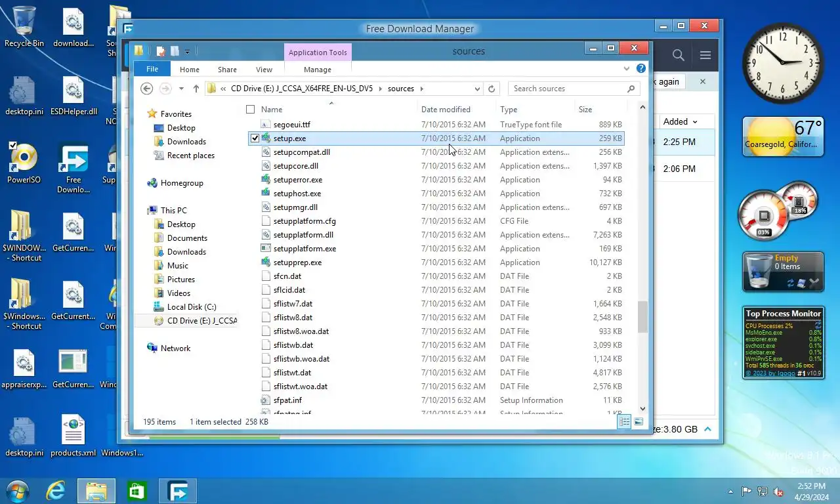The height and width of the screenshot is (504, 840).
Task: Select Recent places under Favorites
Action: click(190, 156)
